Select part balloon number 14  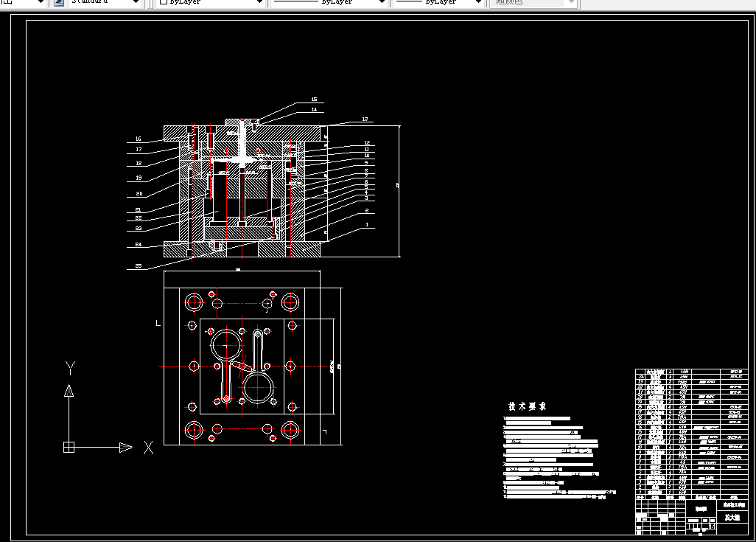click(315, 110)
